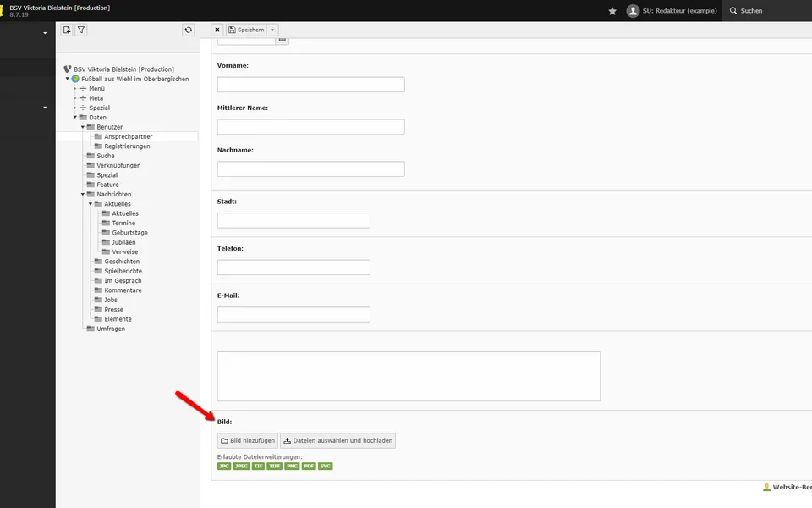The image size is (812, 508).
Task: Click the Speichern save button
Action: point(246,30)
